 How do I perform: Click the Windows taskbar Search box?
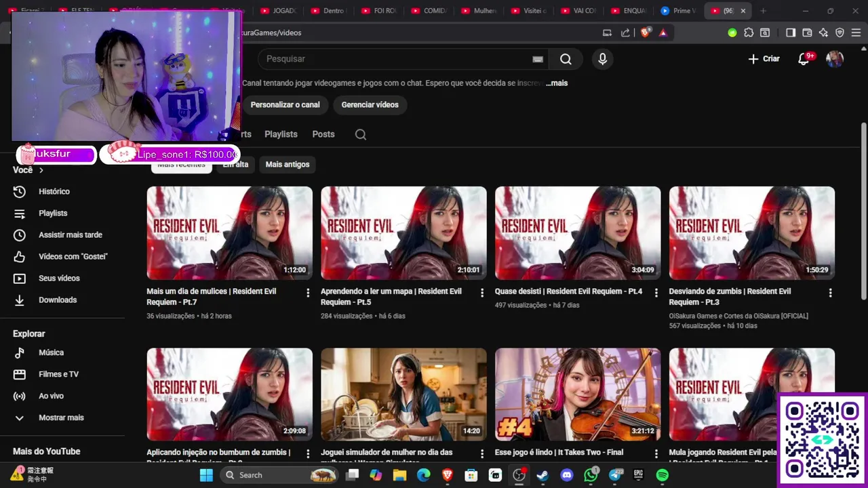(x=279, y=475)
